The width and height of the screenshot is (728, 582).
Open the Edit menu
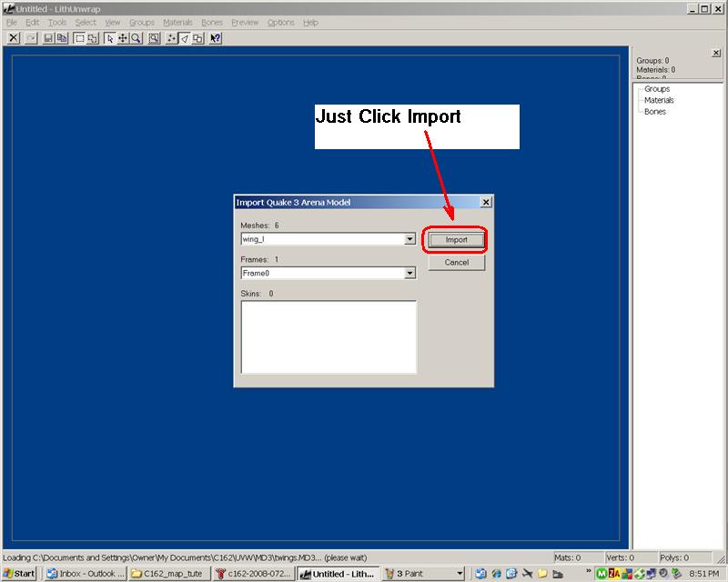[32, 22]
